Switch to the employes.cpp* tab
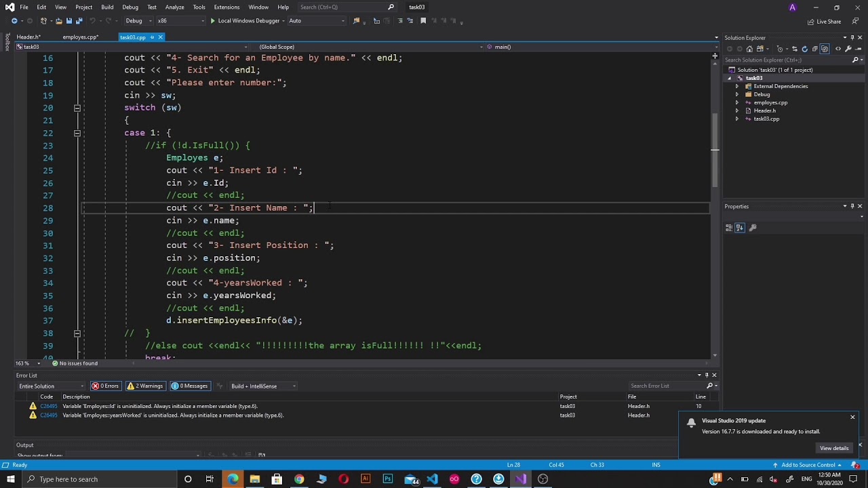 [81, 37]
